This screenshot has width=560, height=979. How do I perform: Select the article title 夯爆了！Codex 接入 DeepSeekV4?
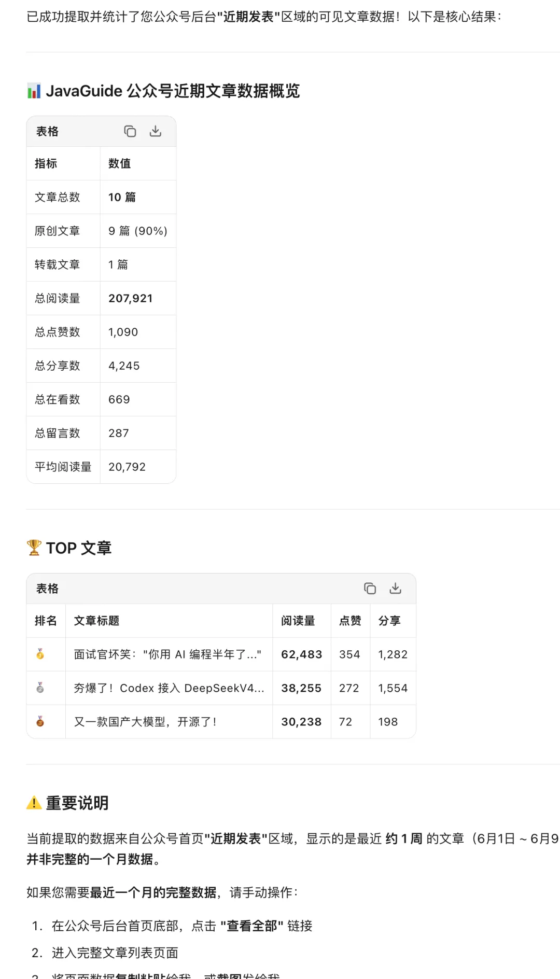coord(169,688)
